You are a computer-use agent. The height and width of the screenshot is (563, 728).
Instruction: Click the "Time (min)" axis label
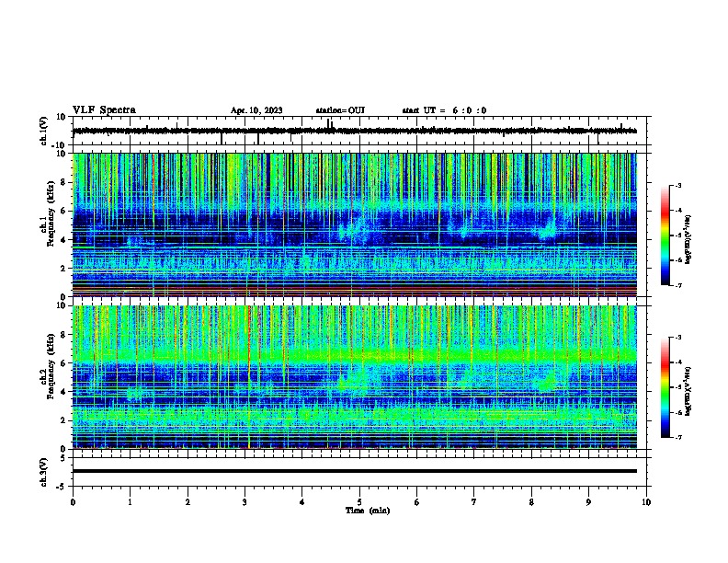(368, 511)
